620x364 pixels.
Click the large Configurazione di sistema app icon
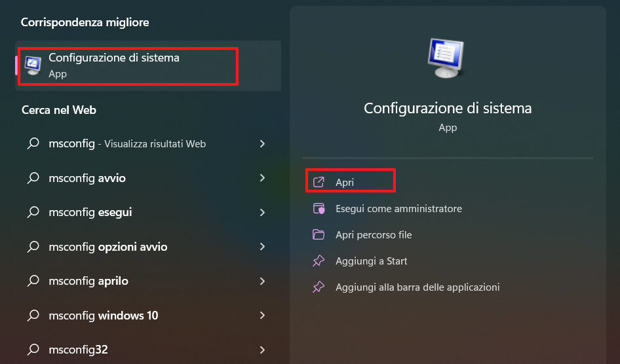(x=448, y=57)
